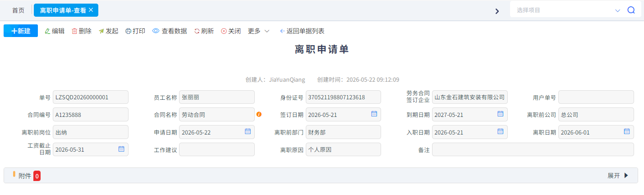Screen dimensions: 644x195
Task: Click the 身份证号 field
Action: coord(343,97)
